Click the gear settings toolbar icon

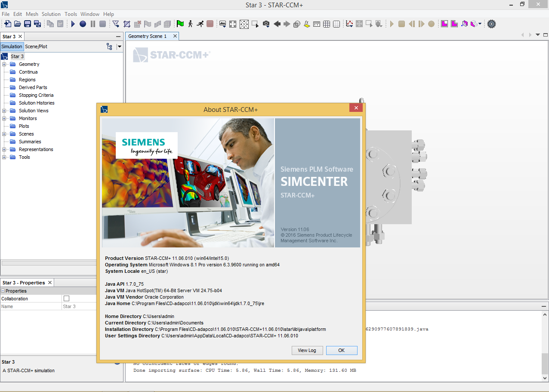(x=491, y=24)
